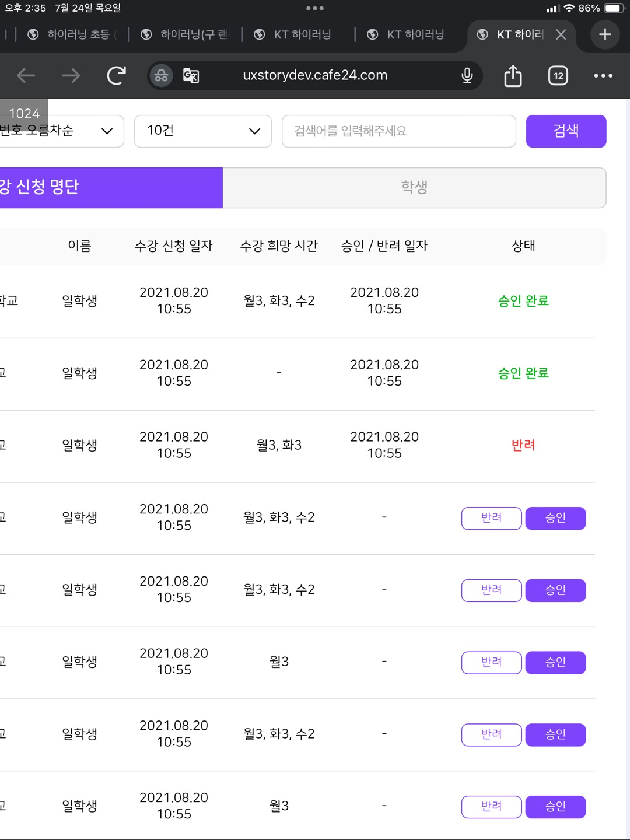630x840 pixels.
Task: Tap the uxstorydev.cafe24.com address bar
Action: tap(315, 75)
